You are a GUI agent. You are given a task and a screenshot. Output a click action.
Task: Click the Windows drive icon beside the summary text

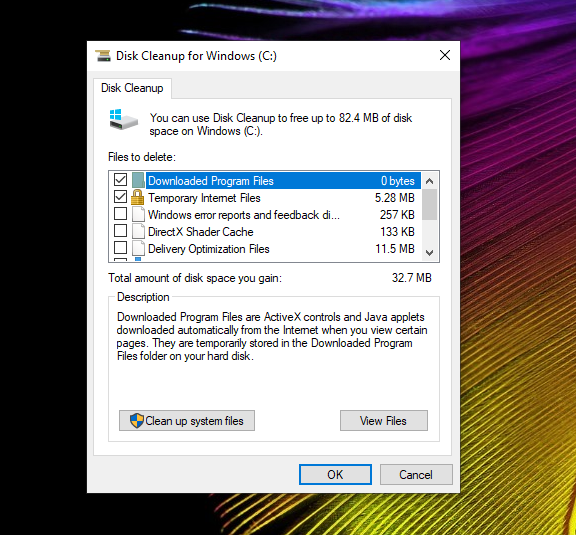click(x=123, y=119)
